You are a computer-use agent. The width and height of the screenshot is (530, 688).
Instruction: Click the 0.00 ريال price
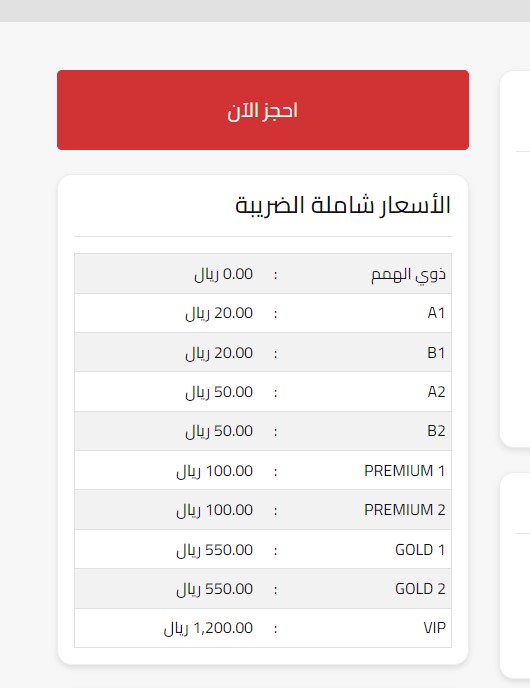pos(224,274)
